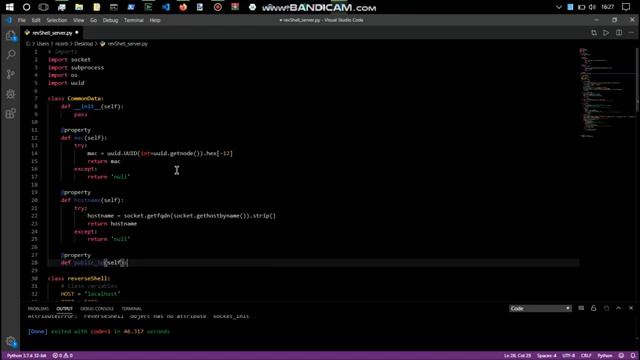Select the revShell_server.py editor tab

[x=52, y=33]
